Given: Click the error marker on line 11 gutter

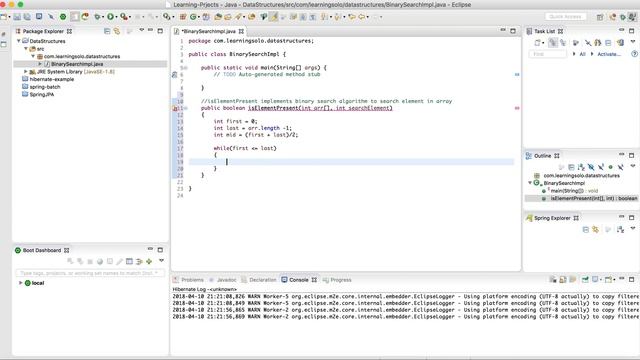Looking at the screenshot, I should pos(175,108).
